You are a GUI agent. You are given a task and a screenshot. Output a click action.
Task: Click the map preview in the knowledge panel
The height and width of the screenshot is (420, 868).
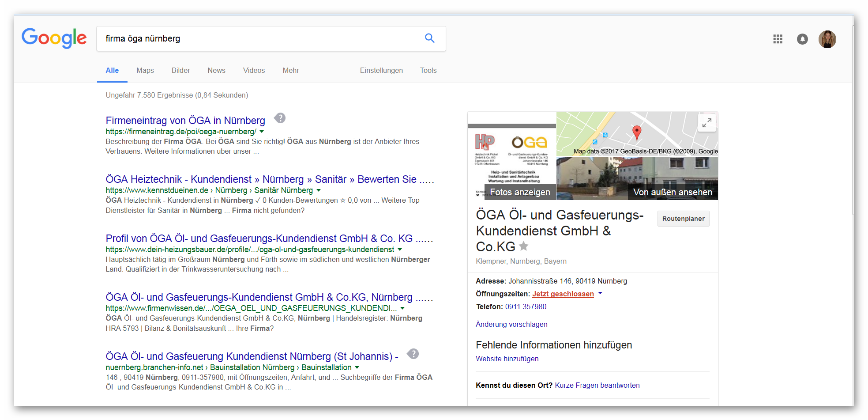click(637, 134)
